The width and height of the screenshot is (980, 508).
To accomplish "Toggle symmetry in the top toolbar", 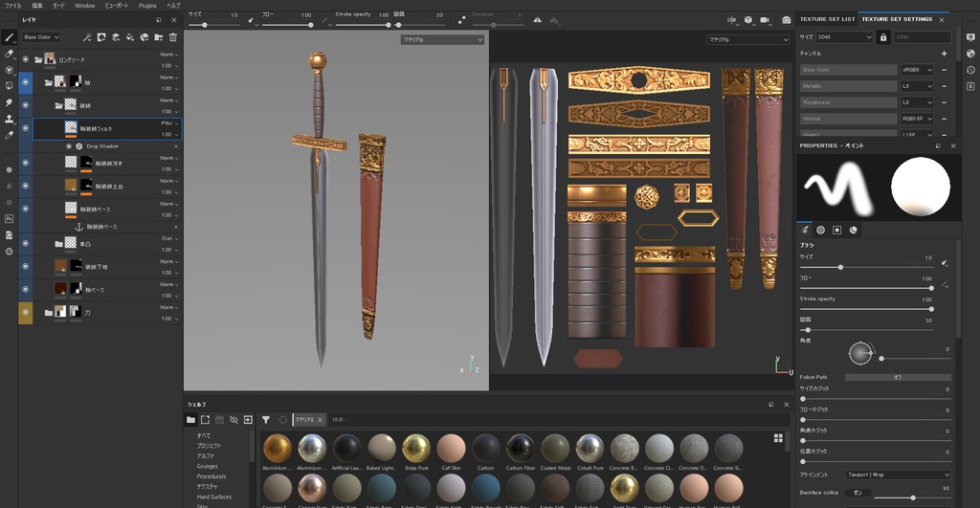I will (537, 20).
